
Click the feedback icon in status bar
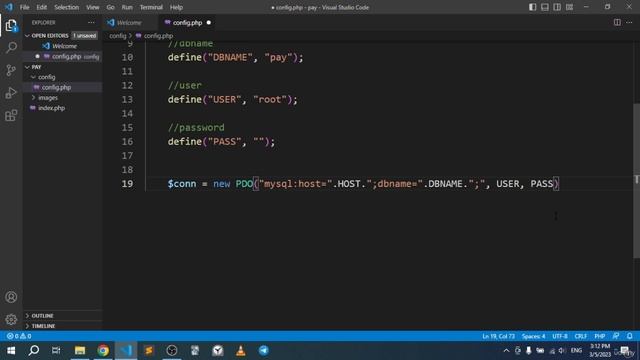[x=616, y=336]
